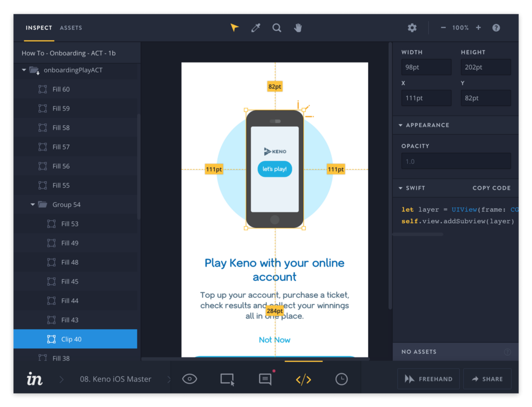
Task: Zoom out with the minus button
Action: 443,28
